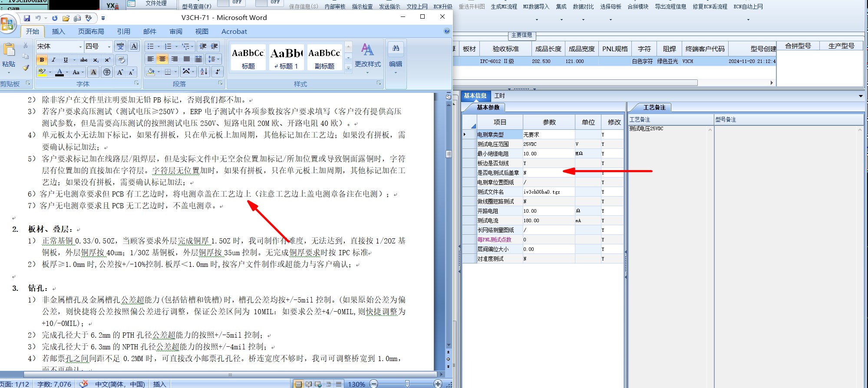Open the 更改样式 dropdown
Viewport: 868px width, 388px height.
(368, 59)
